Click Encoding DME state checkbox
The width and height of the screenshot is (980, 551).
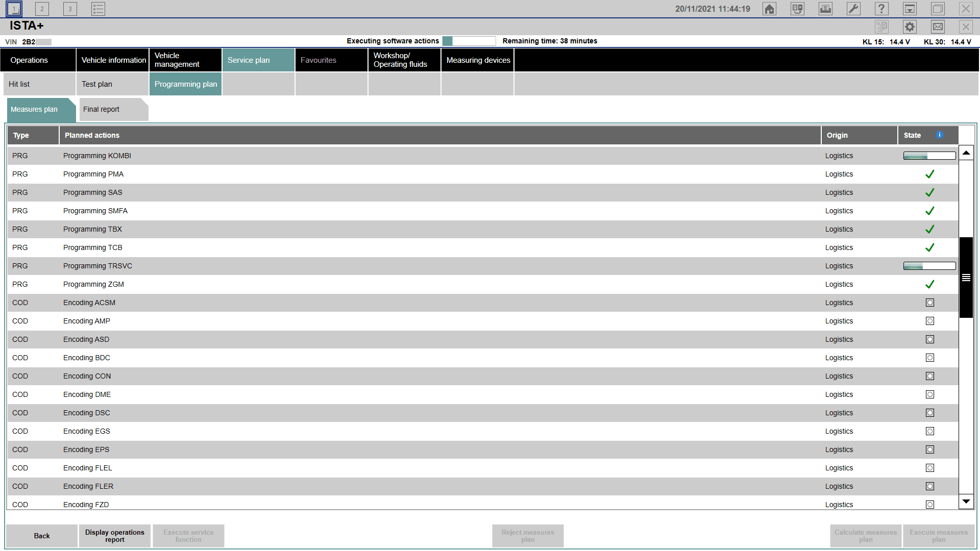[930, 394]
